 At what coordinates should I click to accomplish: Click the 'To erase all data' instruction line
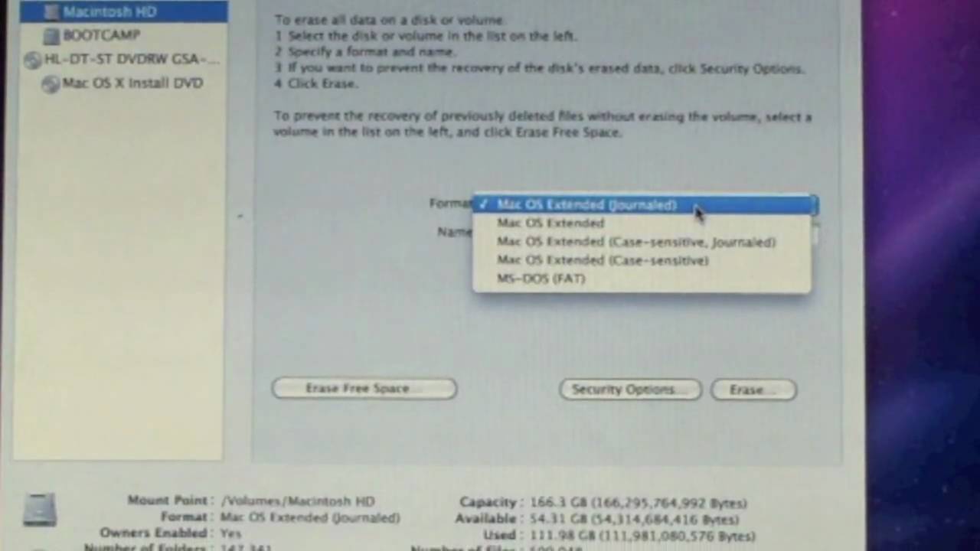pos(390,20)
